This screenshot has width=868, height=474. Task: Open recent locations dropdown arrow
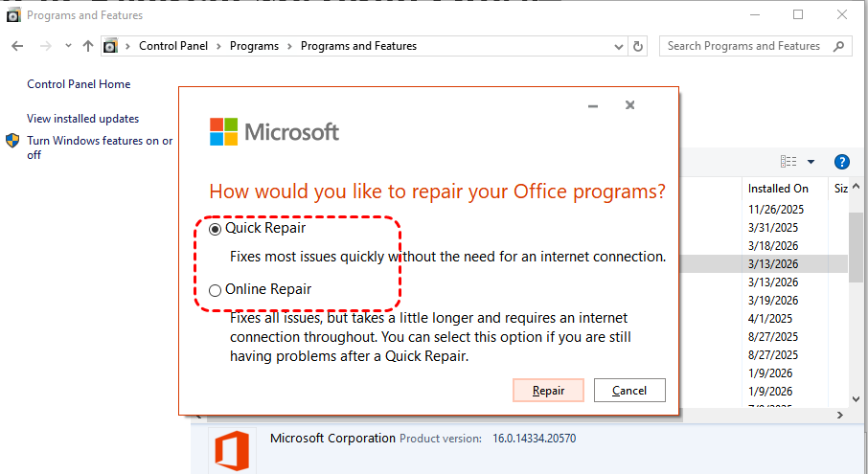[68, 46]
